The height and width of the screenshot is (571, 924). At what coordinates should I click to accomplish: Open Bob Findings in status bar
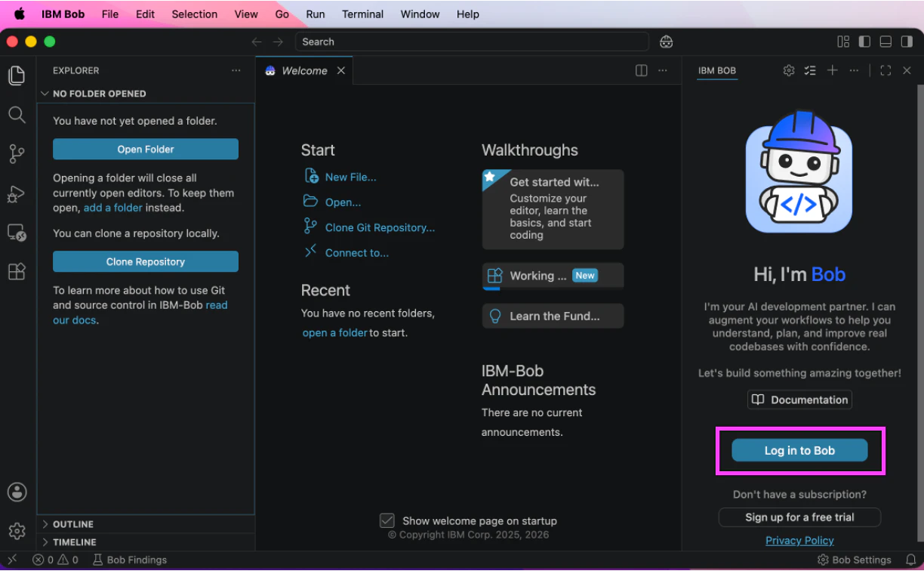130,560
